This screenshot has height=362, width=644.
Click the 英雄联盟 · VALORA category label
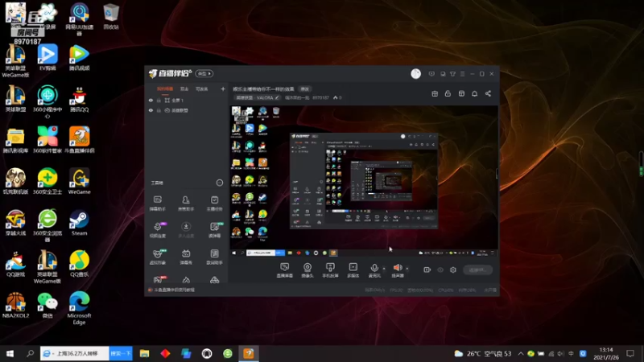[x=254, y=97]
